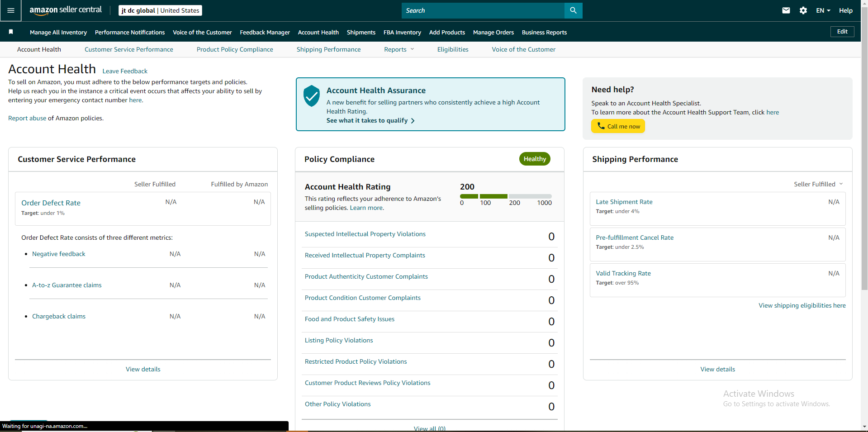Click the page vertical scrollbar
Image resolution: width=868 pixels, height=432 pixels.
pos(864,149)
